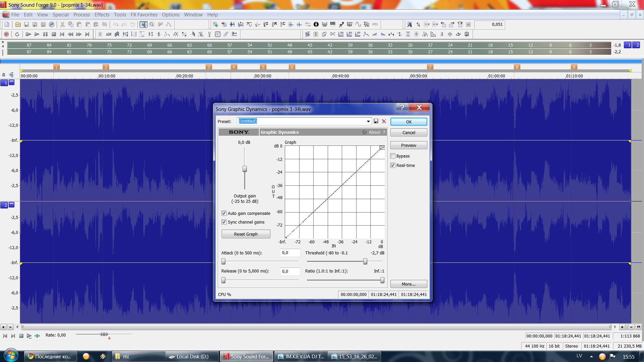Toggle the Bypass checkbox
This screenshot has width=644, height=362.
[x=393, y=156]
